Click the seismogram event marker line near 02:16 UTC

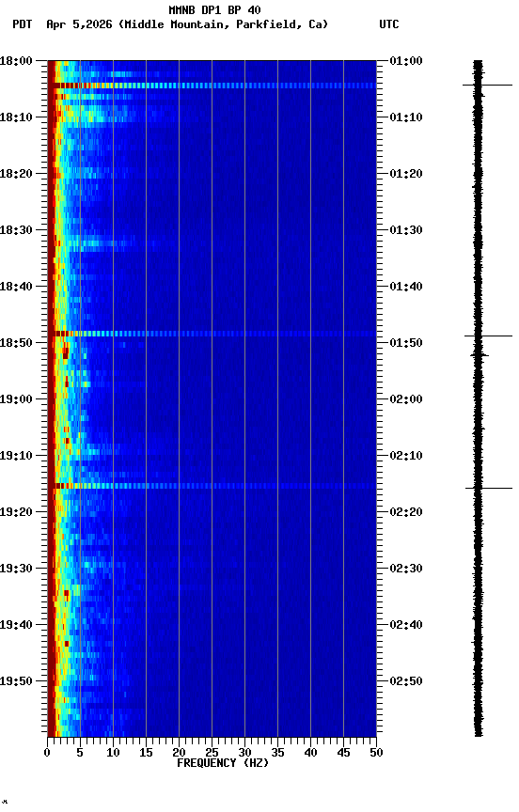(488, 488)
